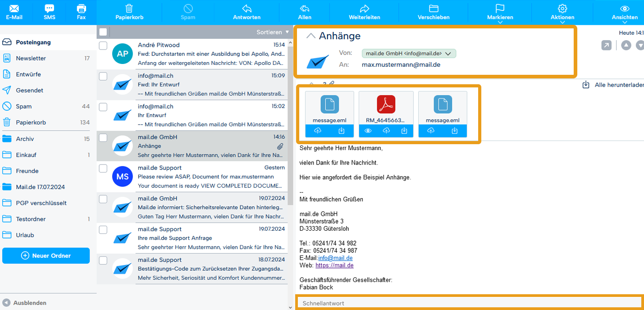Open the https://mail.de link
This screenshot has height=310, width=644.
click(334, 265)
